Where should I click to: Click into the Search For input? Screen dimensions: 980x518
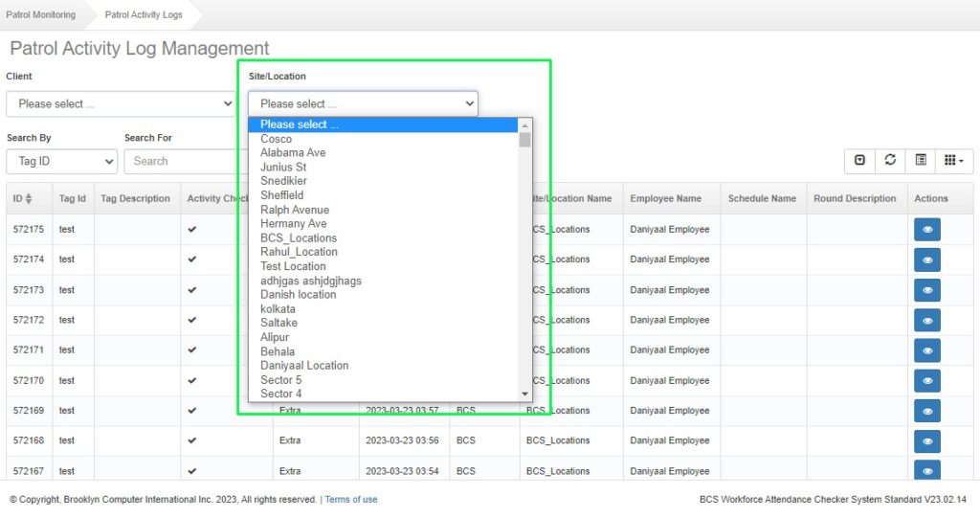pos(182,161)
